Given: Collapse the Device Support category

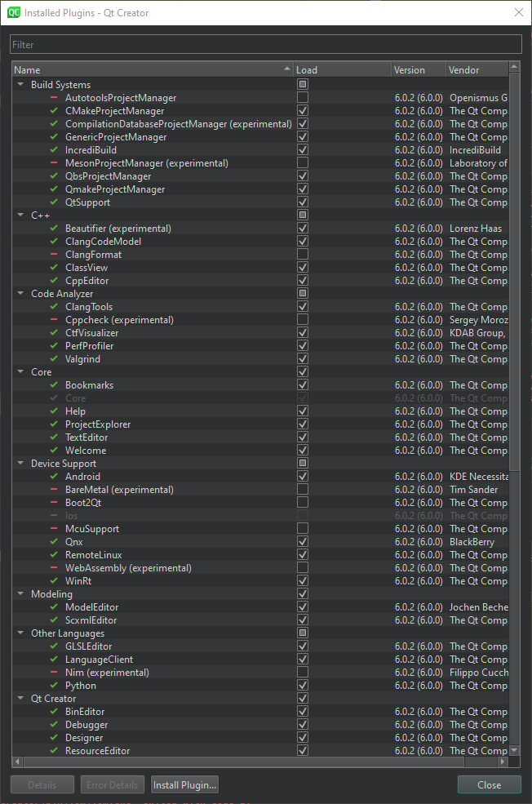Looking at the screenshot, I should [20, 464].
